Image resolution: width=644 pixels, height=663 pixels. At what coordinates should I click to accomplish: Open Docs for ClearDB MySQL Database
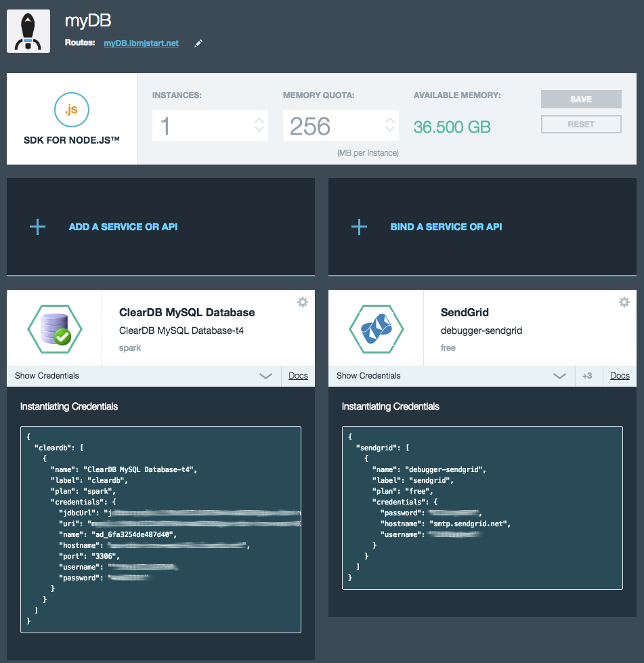pyautogui.click(x=298, y=376)
